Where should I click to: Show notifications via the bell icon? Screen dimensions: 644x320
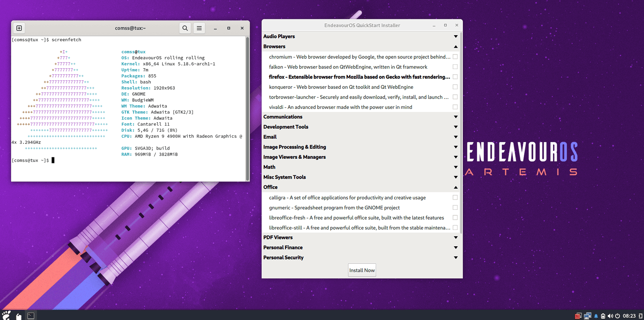coord(596,316)
